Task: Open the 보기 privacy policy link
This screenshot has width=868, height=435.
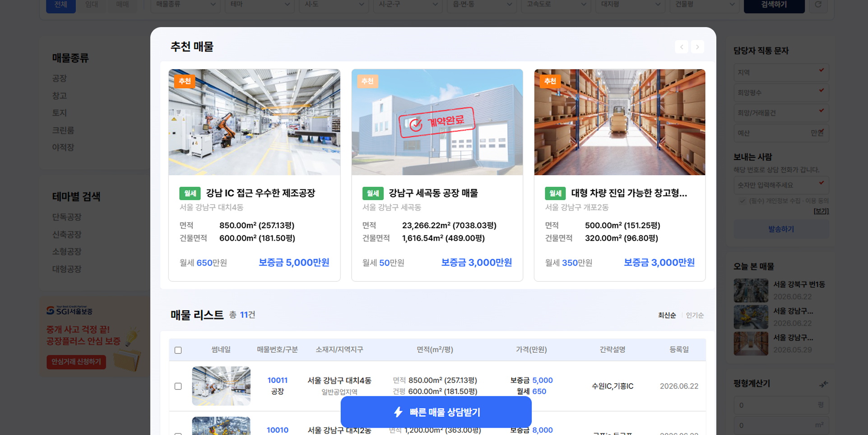Action: coord(821,211)
